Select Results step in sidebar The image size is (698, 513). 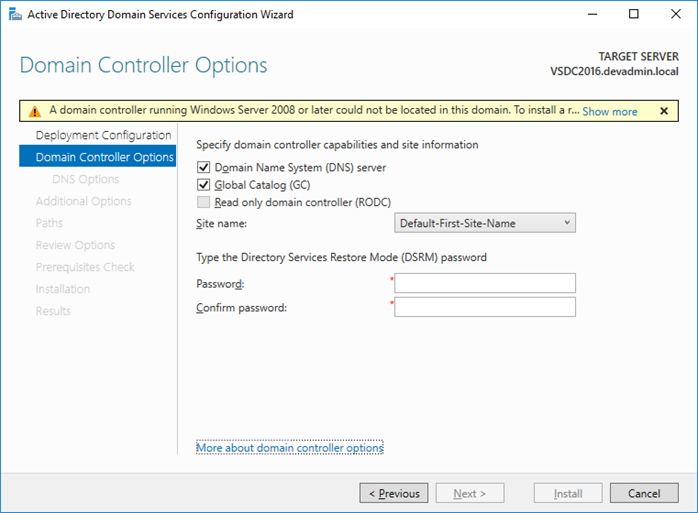(x=53, y=311)
